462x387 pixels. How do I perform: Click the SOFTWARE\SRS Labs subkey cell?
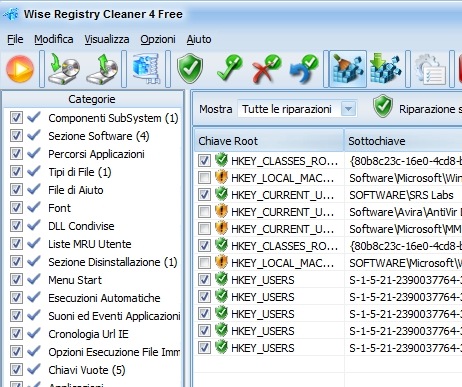pos(403,195)
